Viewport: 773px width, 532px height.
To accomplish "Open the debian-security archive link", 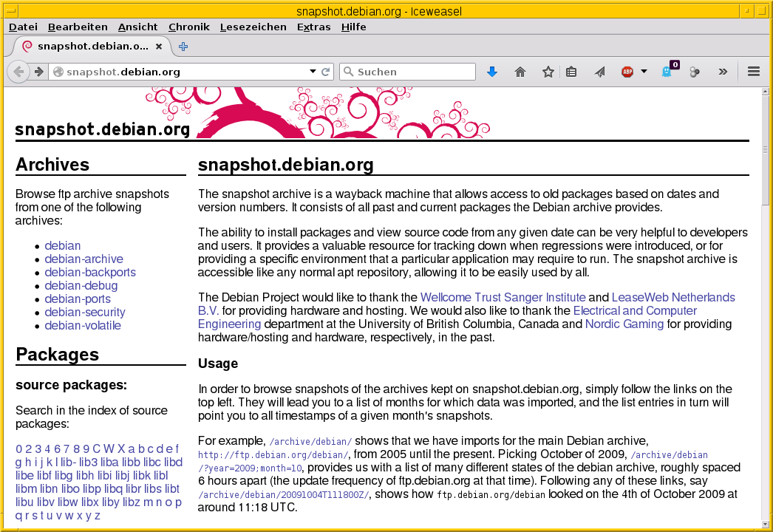I will coord(85,312).
